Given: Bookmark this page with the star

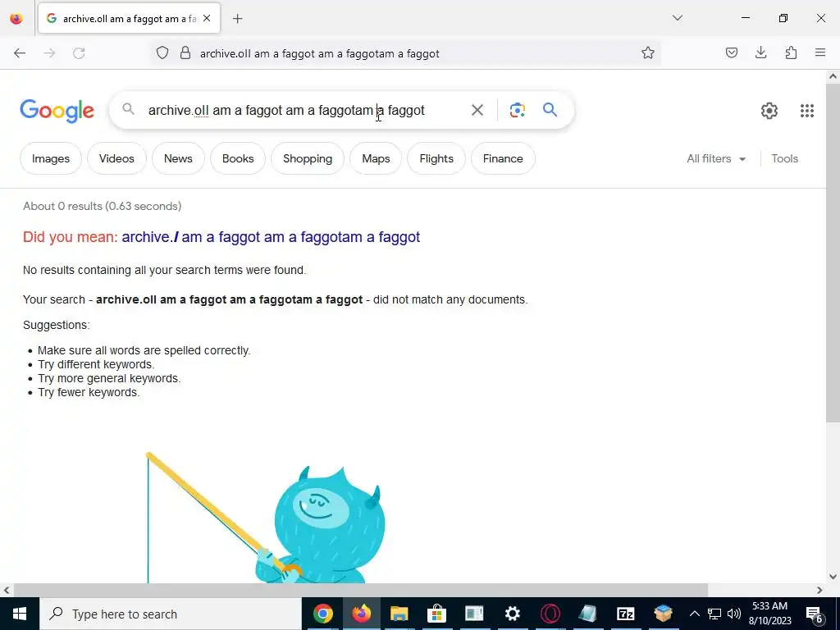Looking at the screenshot, I should [x=648, y=52].
